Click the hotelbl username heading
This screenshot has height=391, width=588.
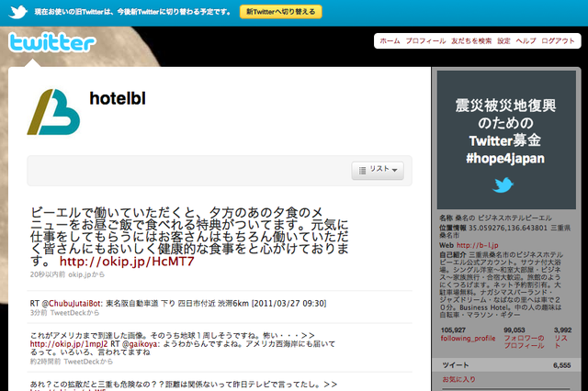[118, 98]
